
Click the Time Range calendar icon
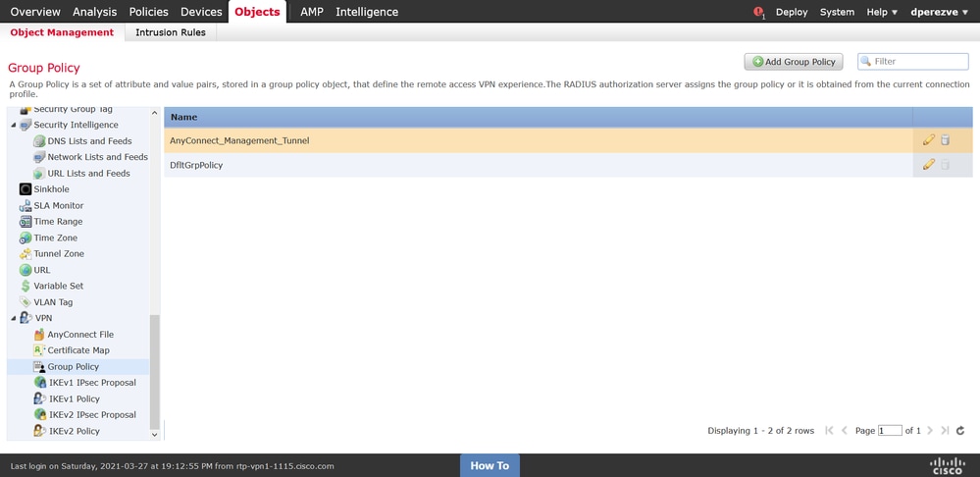[x=25, y=222]
